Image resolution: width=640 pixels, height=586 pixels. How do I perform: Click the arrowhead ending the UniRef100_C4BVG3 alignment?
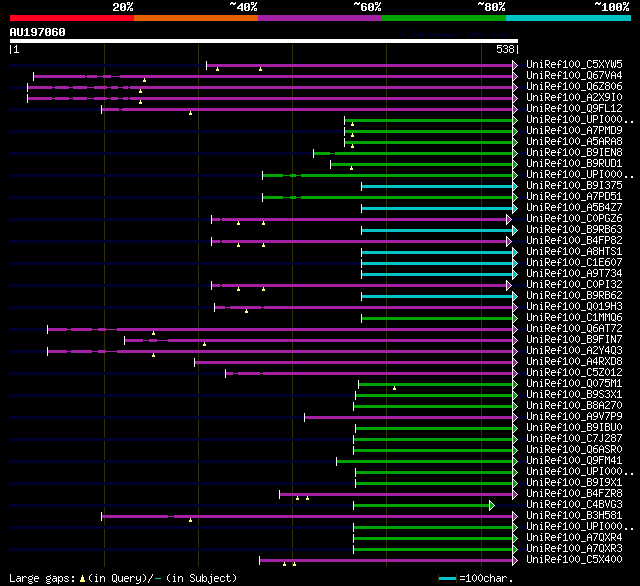click(x=492, y=506)
